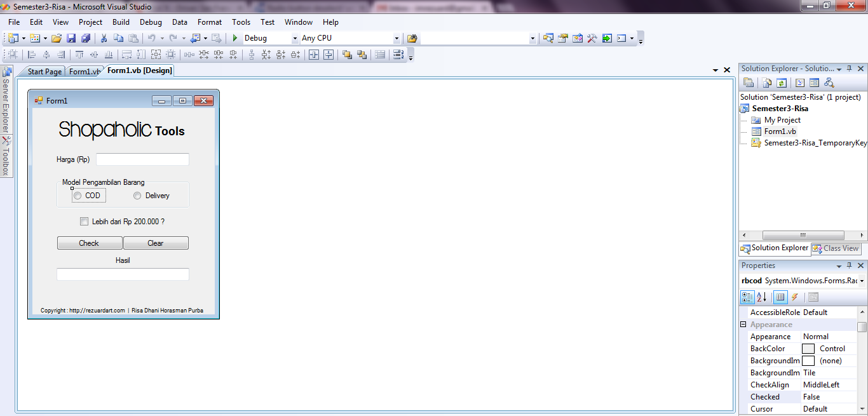Open Solution Explorer via toolbar icon
Viewport: 868px width, 416px height.
tap(548, 38)
